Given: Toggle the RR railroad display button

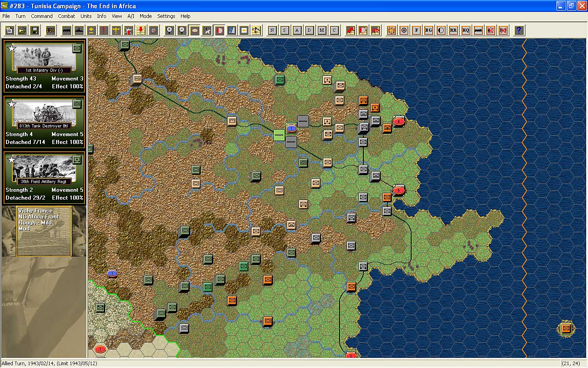Looking at the screenshot, I should tap(453, 30).
